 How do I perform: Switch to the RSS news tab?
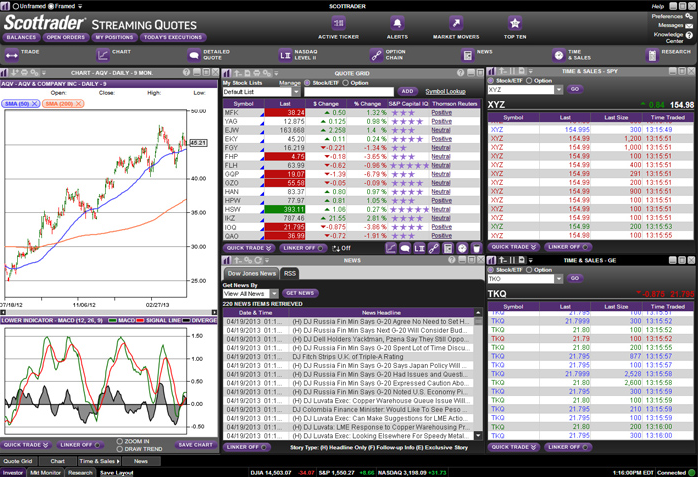(x=290, y=273)
